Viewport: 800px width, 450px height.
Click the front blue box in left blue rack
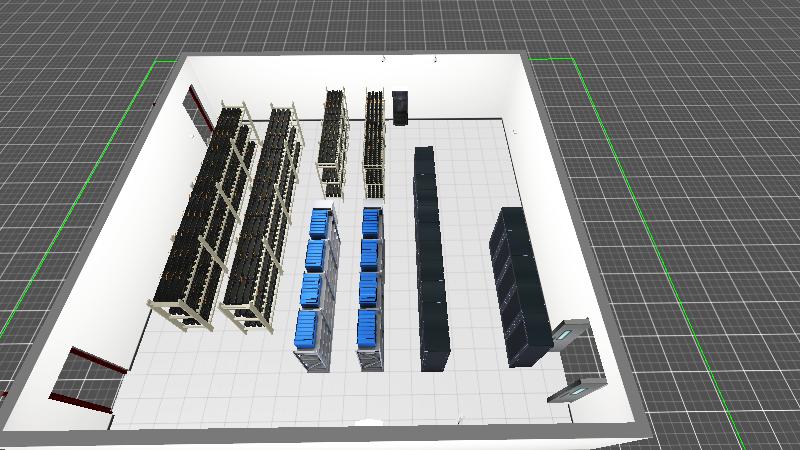pos(308,328)
